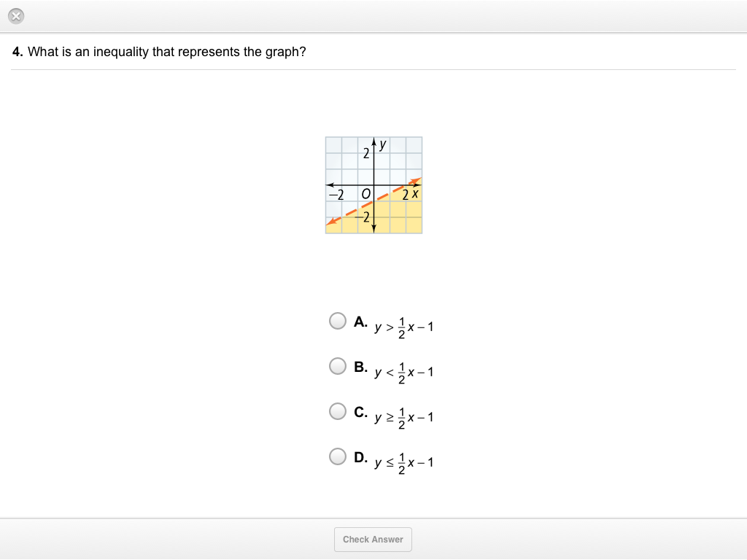
Task: Click the inequality y ≥ ½x − 1
Action: click(x=404, y=418)
